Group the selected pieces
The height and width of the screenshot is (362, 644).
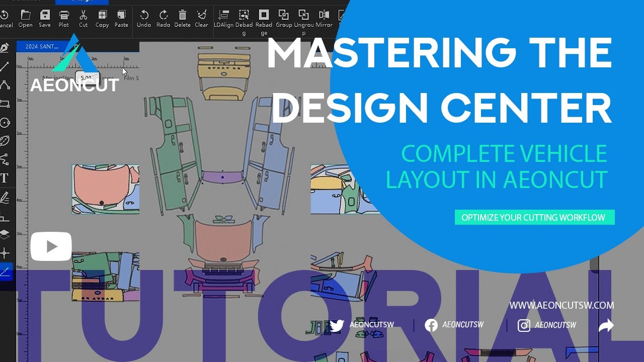(x=284, y=19)
